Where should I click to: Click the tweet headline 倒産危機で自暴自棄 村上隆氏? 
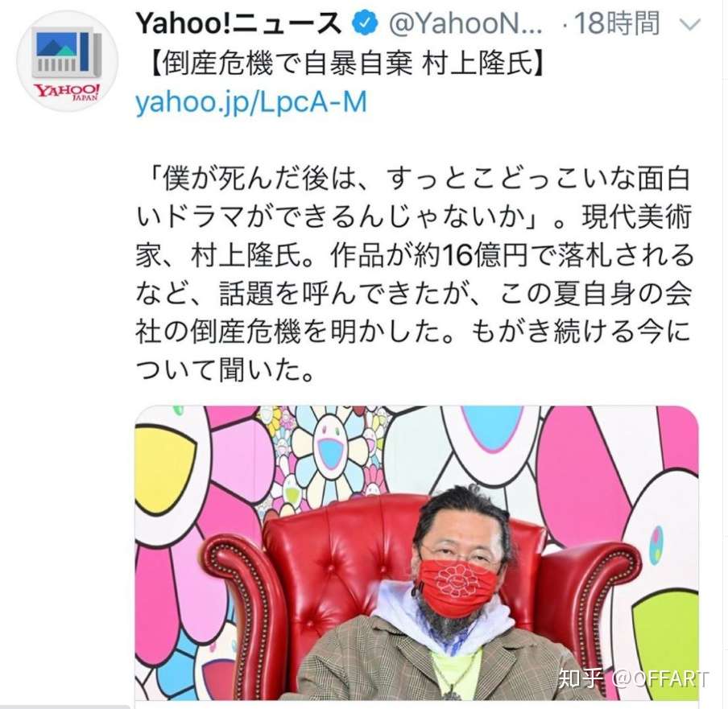tap(347, 64)
